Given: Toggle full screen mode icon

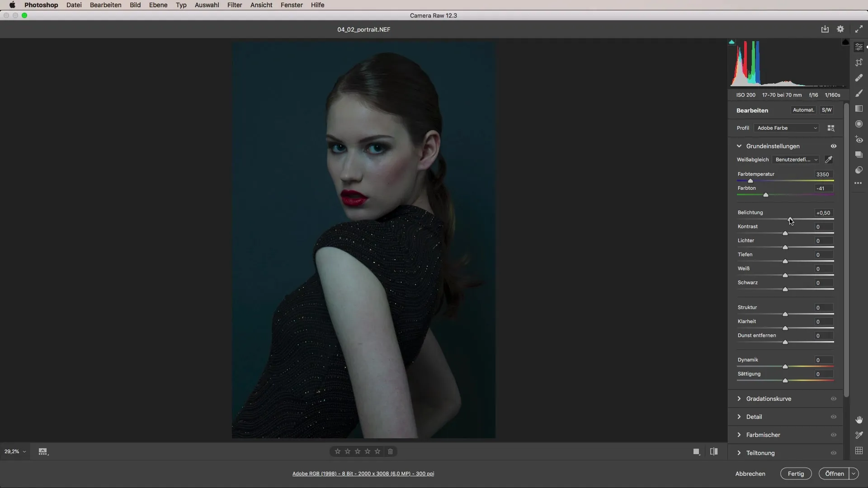Looking at the screenshot, I should (x=859, y=29).
